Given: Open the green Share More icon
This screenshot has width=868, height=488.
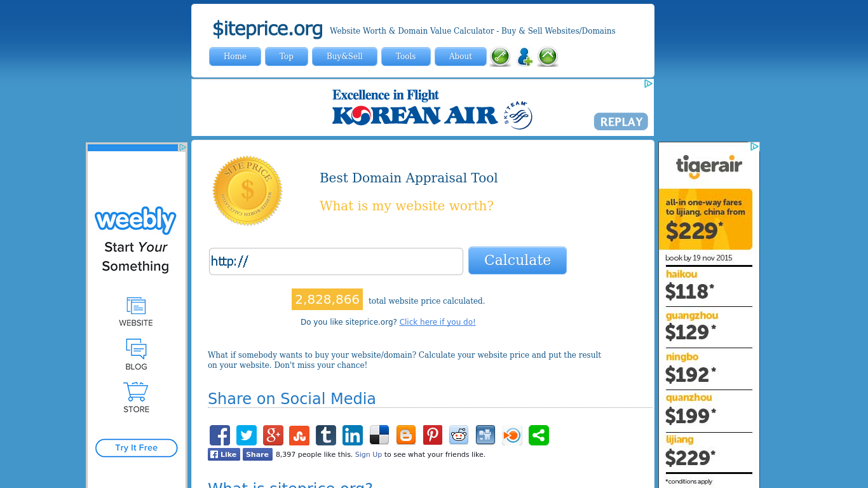Looking at the screenshot, I should pos(538,435).
